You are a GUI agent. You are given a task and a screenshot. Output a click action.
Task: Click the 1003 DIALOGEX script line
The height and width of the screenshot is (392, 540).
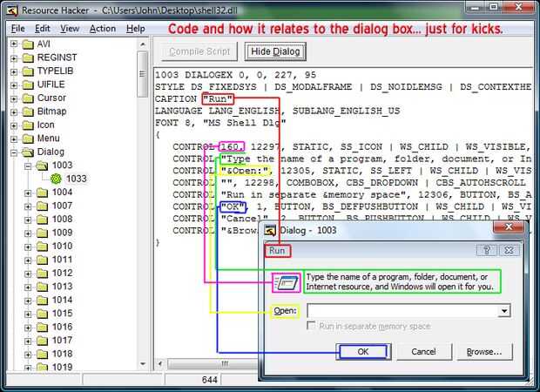point(235,75)
